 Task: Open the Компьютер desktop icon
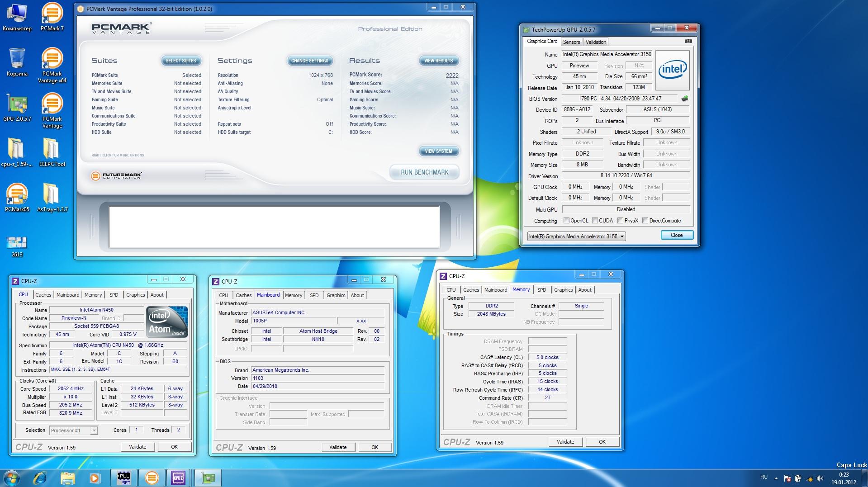coord(17,18)
